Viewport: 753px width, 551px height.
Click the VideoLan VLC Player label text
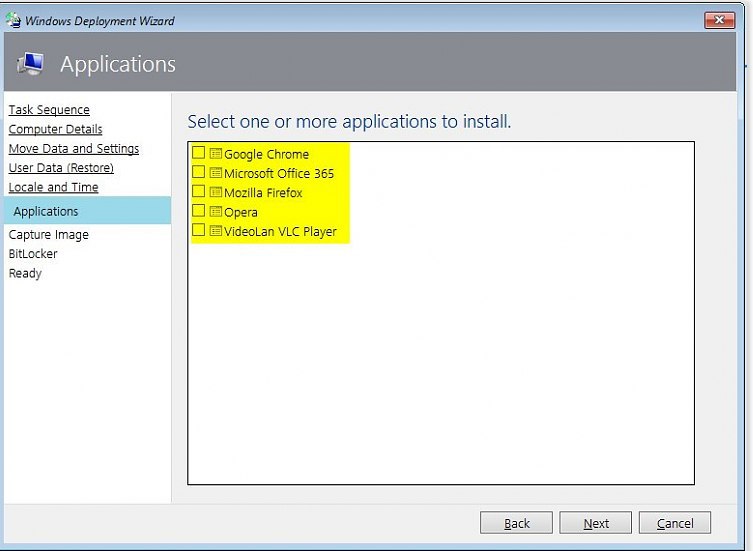click(x=280, y=232)
